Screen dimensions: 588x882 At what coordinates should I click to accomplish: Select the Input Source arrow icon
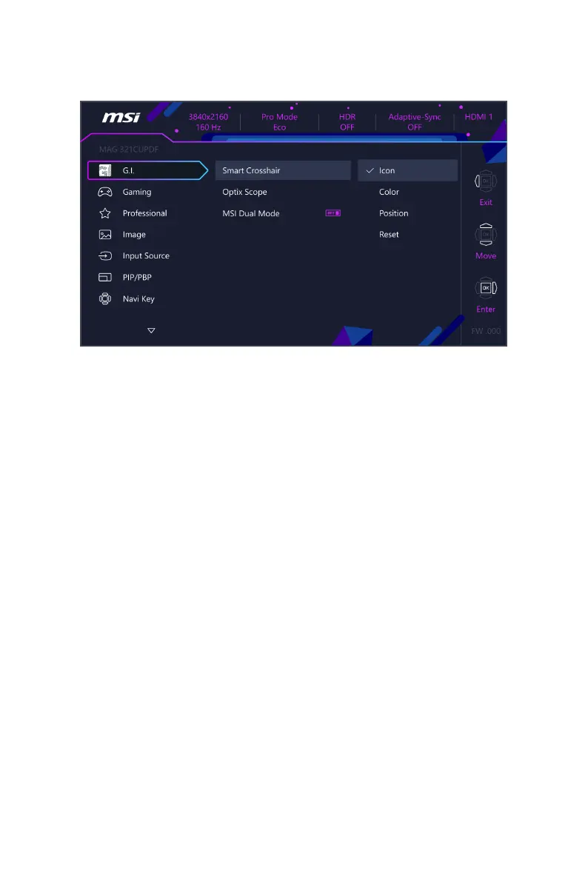(x=104, y=256)
